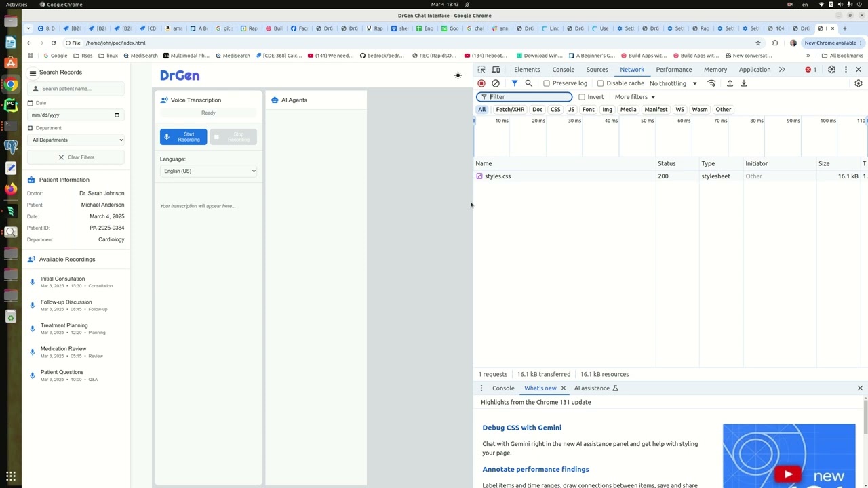This screenshot has height=488, width=868.
Task: Open the pgAdmin elephant dock icon
Action: tap(11, 146)
